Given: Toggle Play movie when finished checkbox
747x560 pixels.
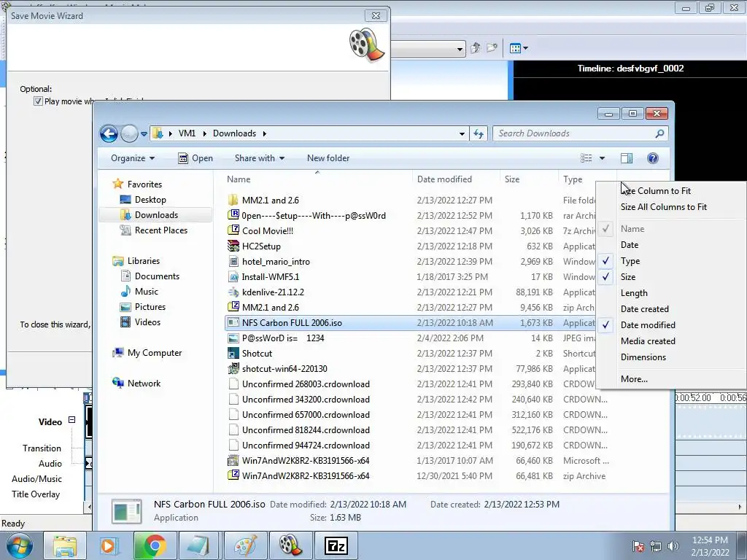Looking at the screenshot, I should (38, 101).
